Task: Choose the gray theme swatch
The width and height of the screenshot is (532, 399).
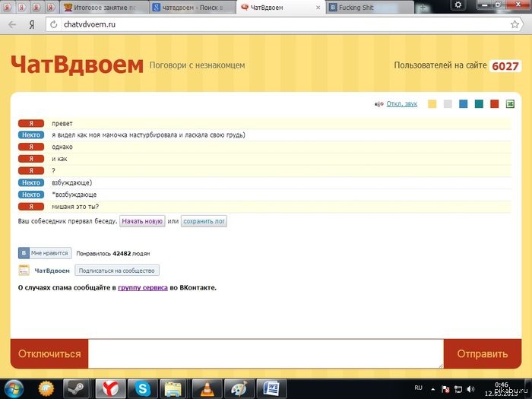Action: coord(448,104)
